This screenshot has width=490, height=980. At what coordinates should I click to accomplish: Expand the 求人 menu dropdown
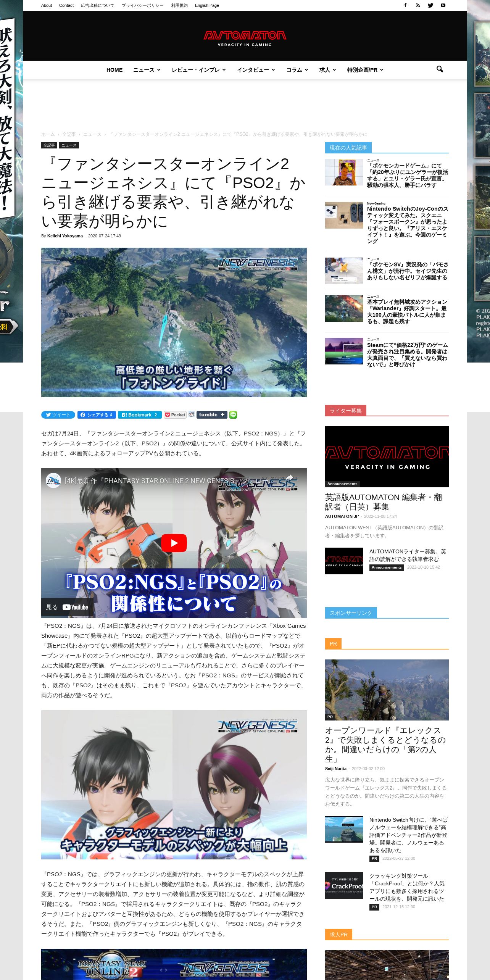[328, 70]
